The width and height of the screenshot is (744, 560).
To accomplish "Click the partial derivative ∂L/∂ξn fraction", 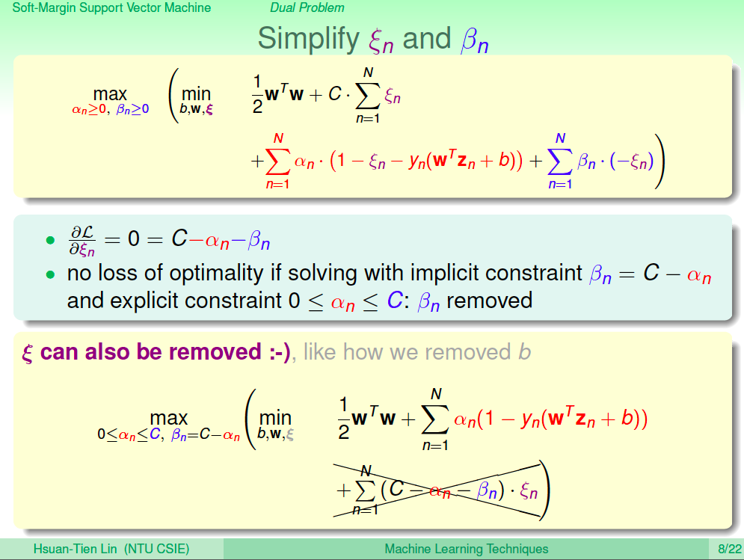I will (x=82, y=241).
